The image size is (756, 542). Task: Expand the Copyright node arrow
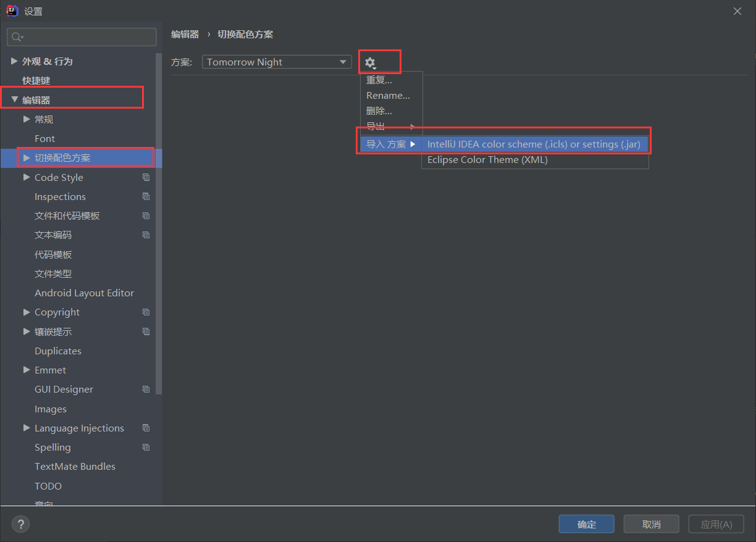pos(27,312)
